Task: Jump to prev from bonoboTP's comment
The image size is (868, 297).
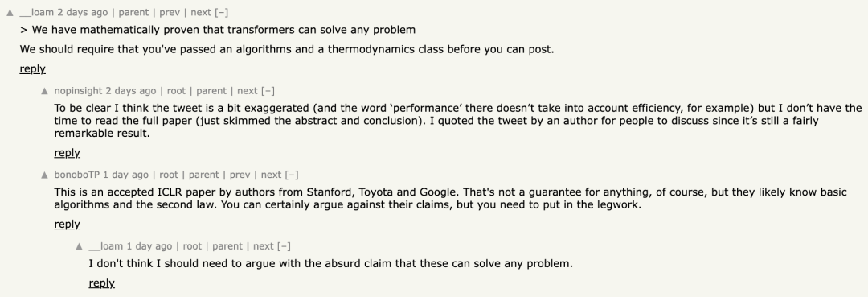Action: coord(240,175)
